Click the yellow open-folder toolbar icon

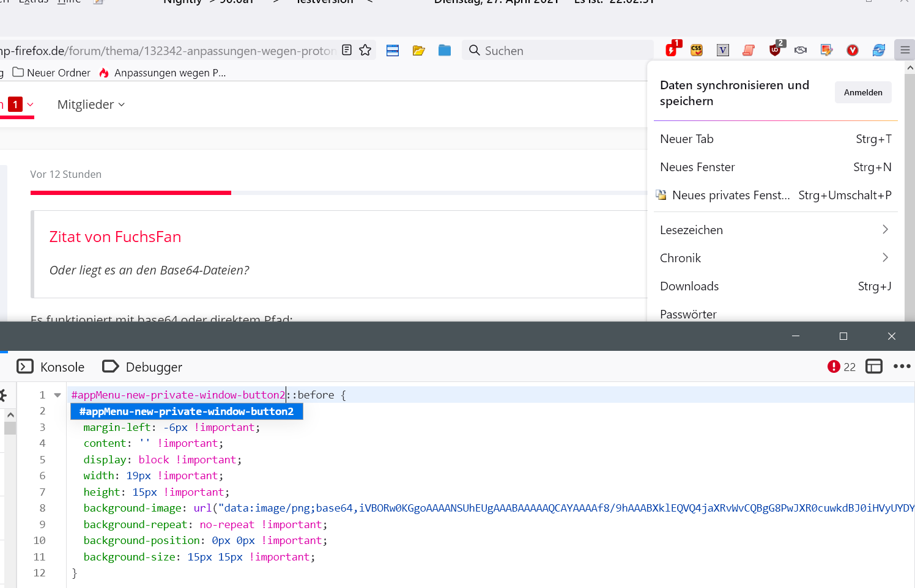coord(418,50)
